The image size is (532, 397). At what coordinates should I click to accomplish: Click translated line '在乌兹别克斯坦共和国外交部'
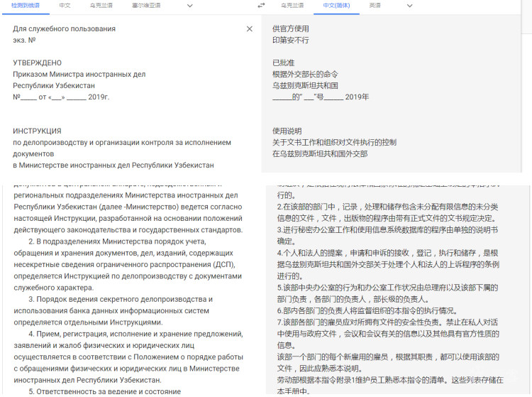click(320, 154)
